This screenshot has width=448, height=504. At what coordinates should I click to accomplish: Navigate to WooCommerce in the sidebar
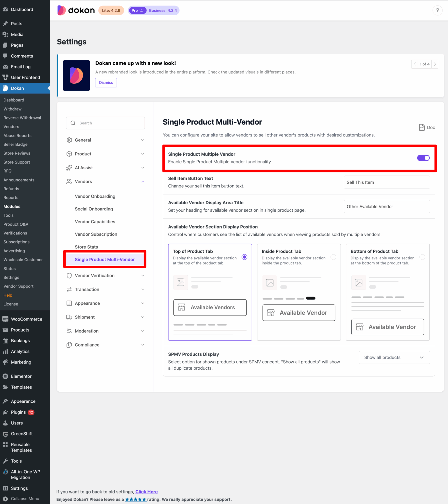click(27, 319)
